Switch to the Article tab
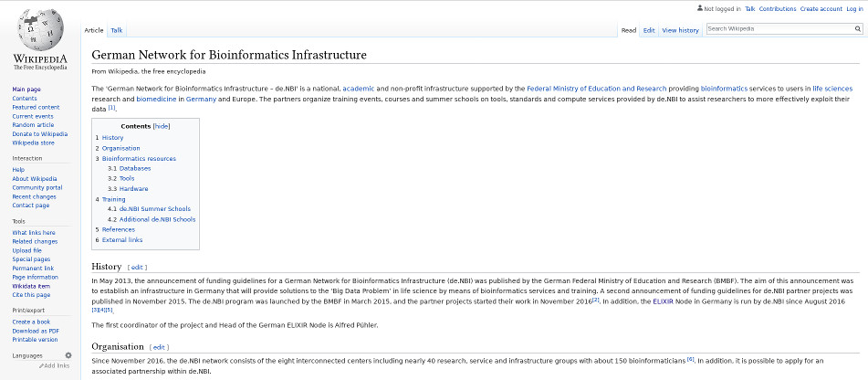868x380 pixels. [93, 30]
